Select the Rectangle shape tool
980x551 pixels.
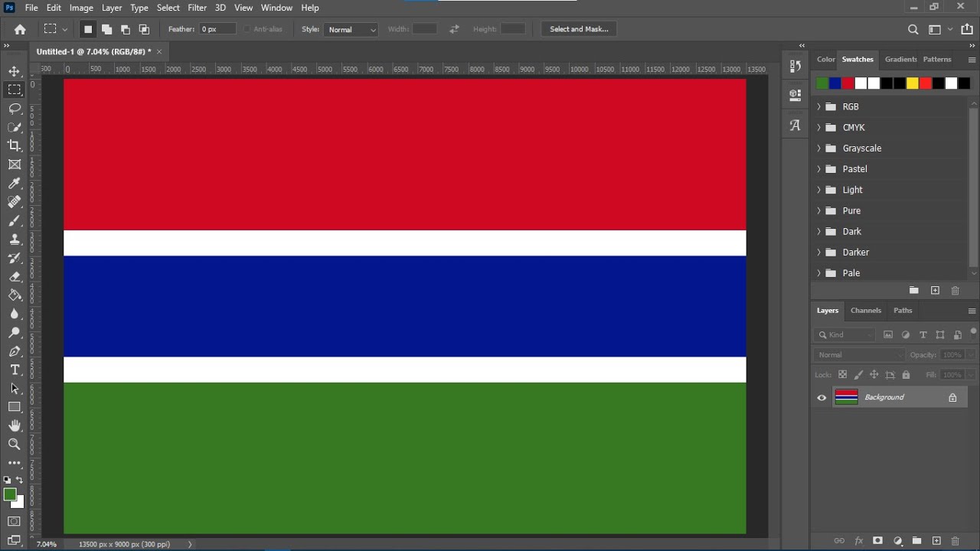15,407
